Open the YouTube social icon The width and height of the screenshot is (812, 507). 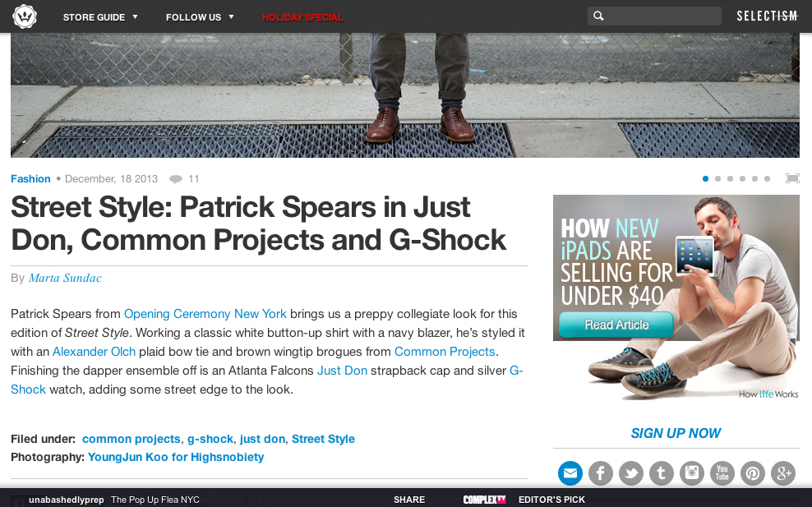click(722, 472)
